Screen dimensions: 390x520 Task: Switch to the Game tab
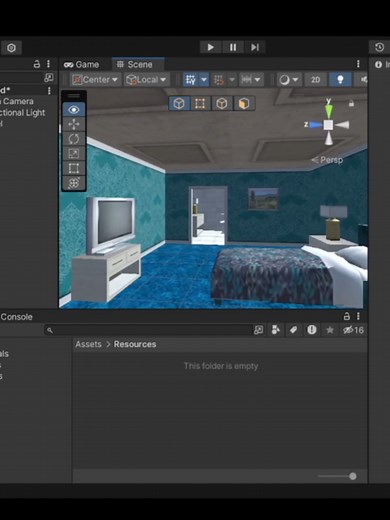[82, 64]
